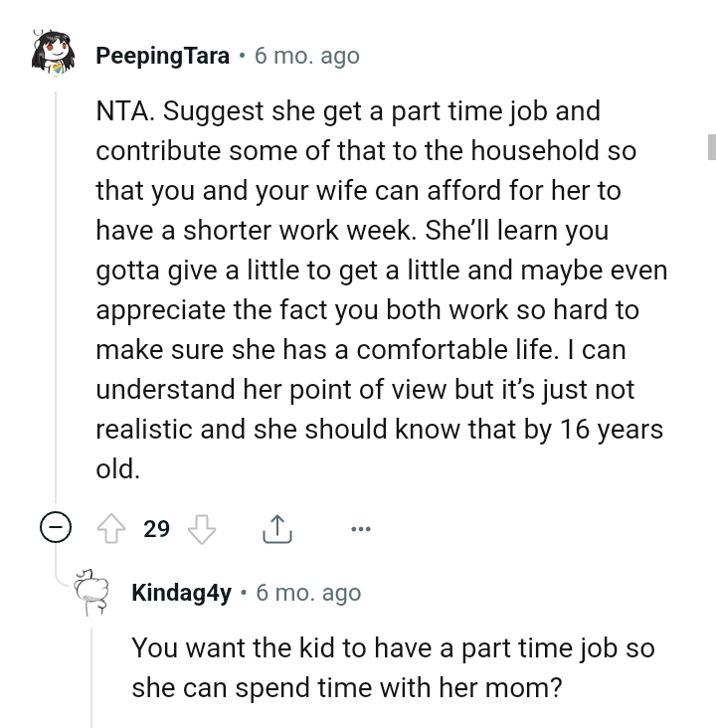Click PeepingTara's 6 mo. ago timestamp
The width and height of the screenshot is (716, 728).
coord(307,56)
